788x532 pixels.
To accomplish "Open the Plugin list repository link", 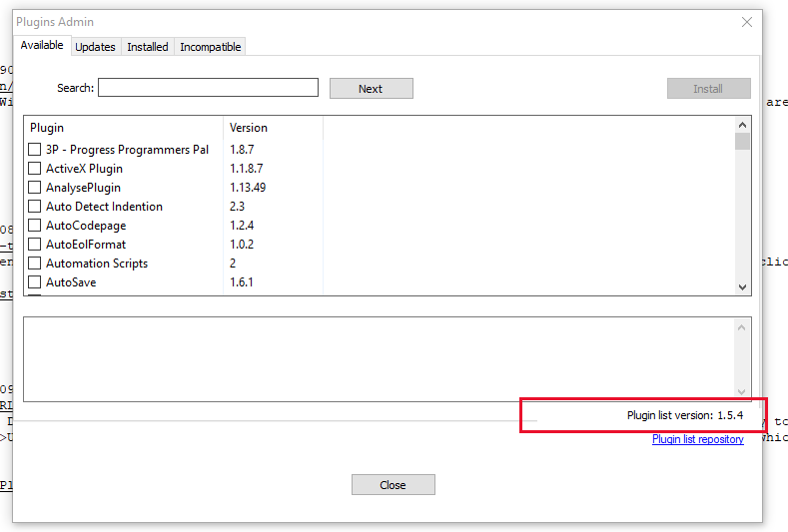I will click(697, 439).
